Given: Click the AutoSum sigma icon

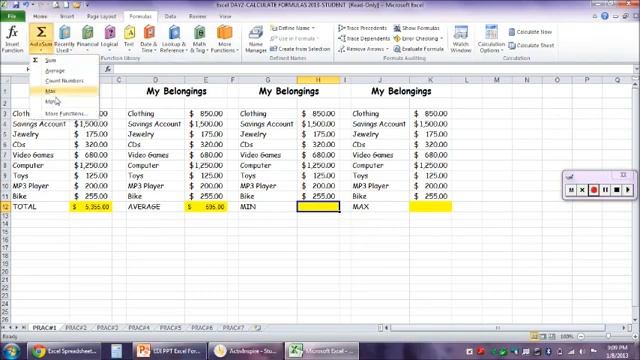Looking at the screenshot, I should tap(41, 32).
